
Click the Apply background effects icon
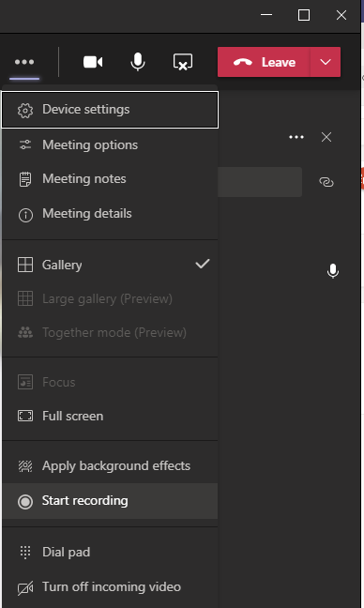[x=25, y=465]
